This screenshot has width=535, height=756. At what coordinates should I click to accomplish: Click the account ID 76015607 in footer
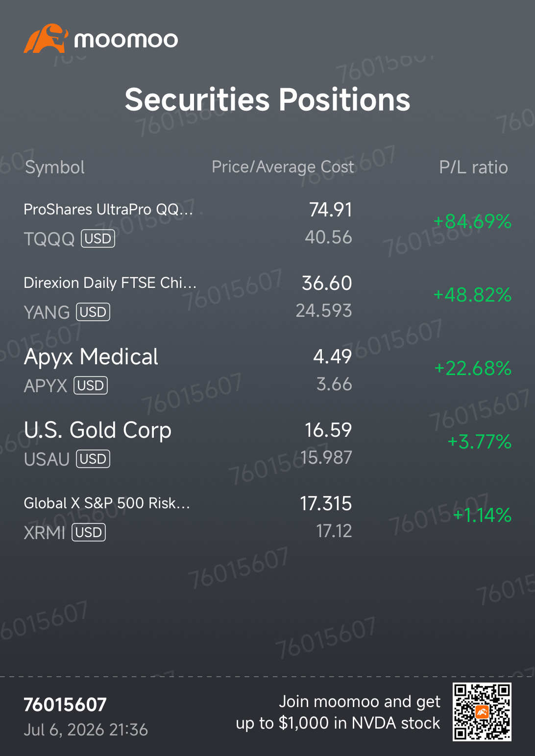coord(65,705)
